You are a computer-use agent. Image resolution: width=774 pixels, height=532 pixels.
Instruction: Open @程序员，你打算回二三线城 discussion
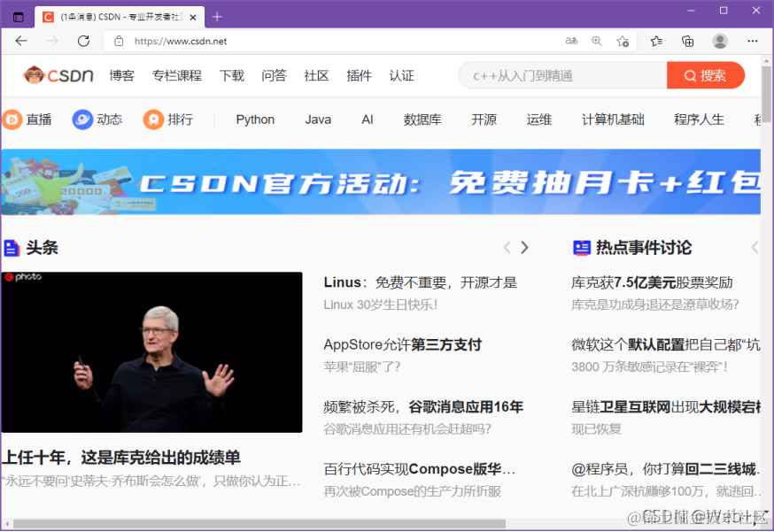point(665,469)
